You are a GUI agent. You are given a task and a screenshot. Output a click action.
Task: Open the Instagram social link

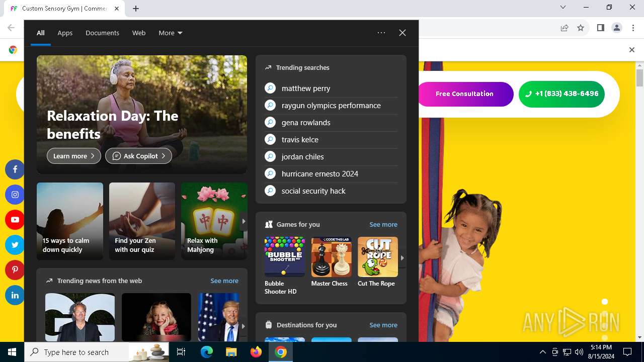tap(15, 195)
